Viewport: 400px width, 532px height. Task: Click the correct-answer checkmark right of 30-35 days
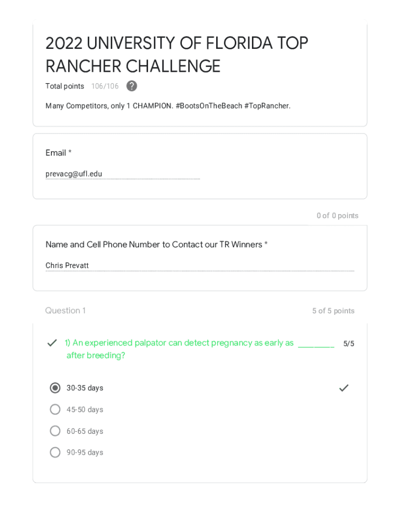coord(343,388)
